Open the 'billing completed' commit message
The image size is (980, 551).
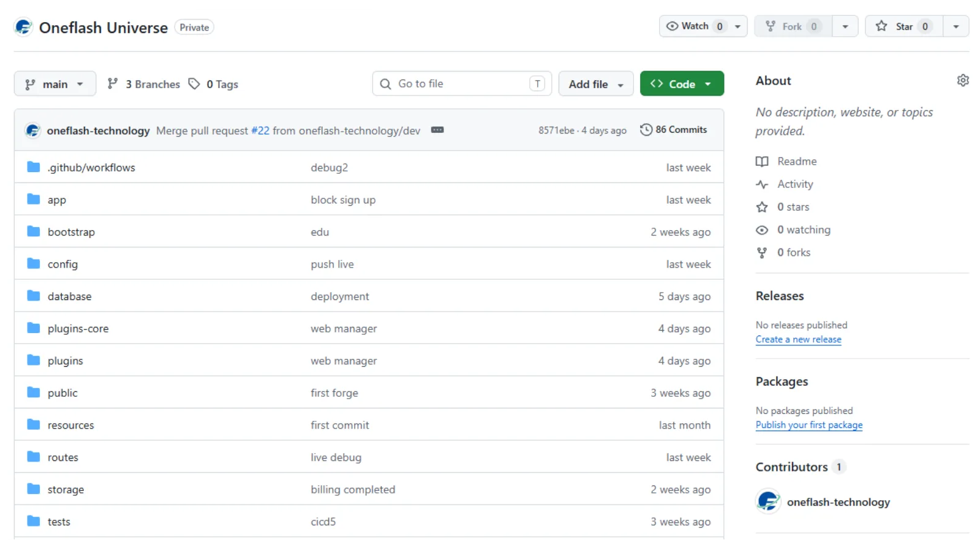[x=353, y=489]
